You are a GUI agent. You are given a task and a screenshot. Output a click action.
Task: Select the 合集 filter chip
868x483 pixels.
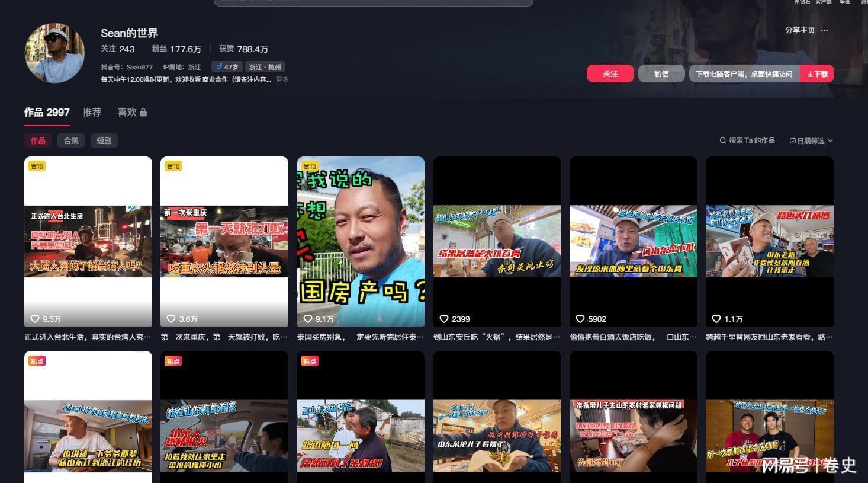pos(71,140)
